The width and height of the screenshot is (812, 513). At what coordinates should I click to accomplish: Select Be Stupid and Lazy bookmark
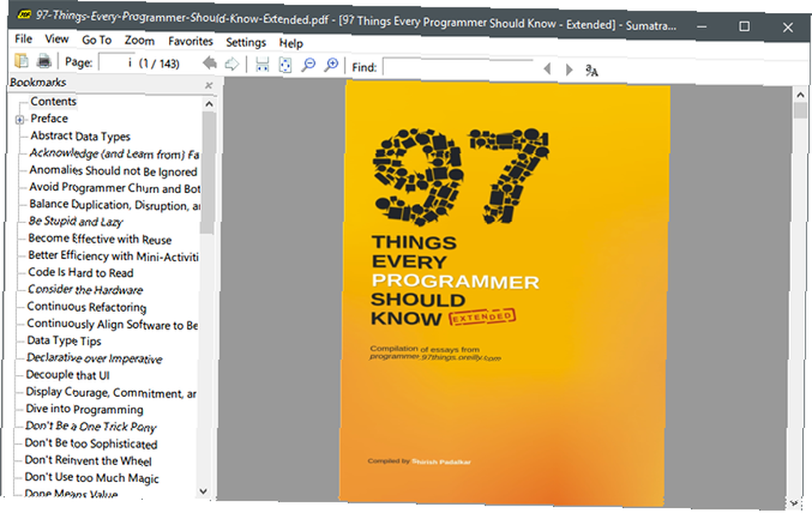(x=76, y=222)
